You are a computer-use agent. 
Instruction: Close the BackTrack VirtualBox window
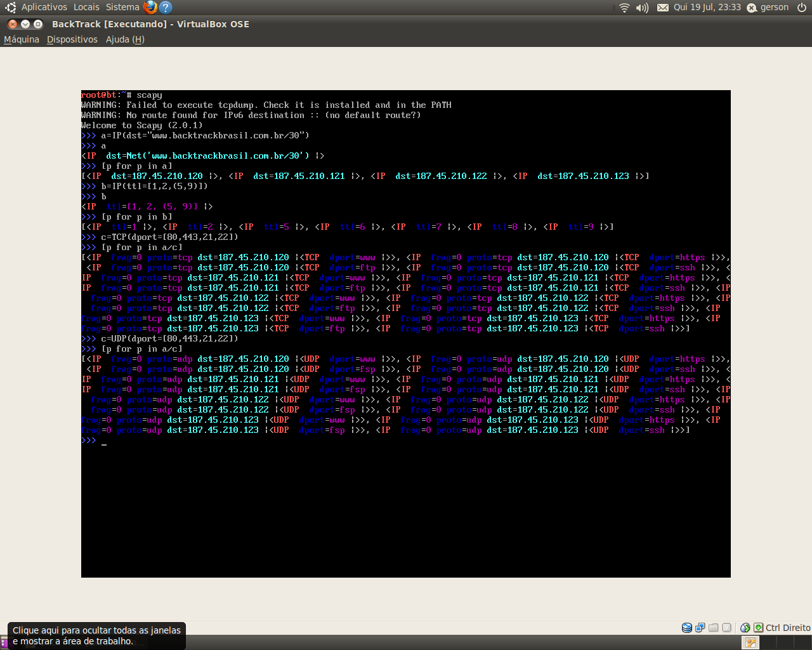[x=13, y=24]
